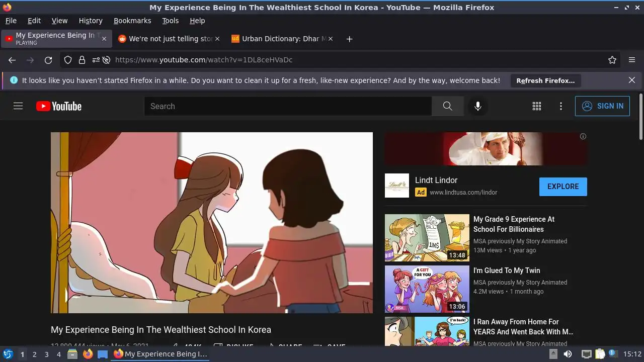This screenshot has height=362, width=644.
Task: Open the YouTube apps grid icon
Action: coord(537,106)
